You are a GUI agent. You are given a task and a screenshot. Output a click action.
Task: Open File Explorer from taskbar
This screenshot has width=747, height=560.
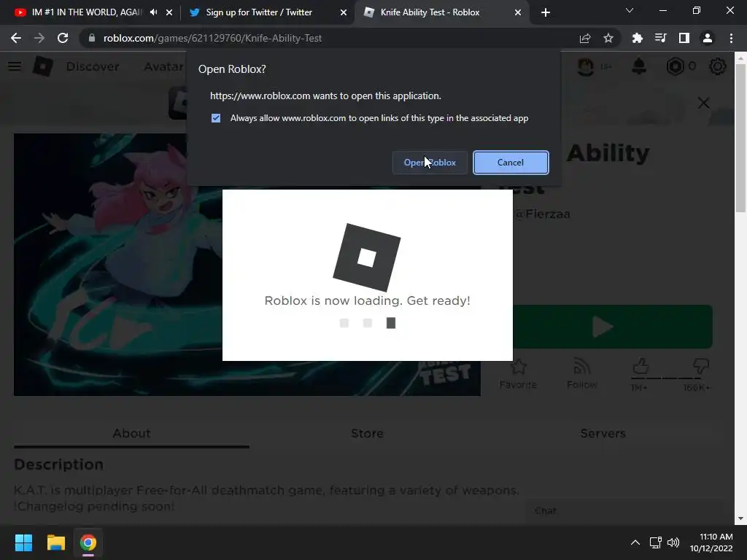tap(55, 542)
